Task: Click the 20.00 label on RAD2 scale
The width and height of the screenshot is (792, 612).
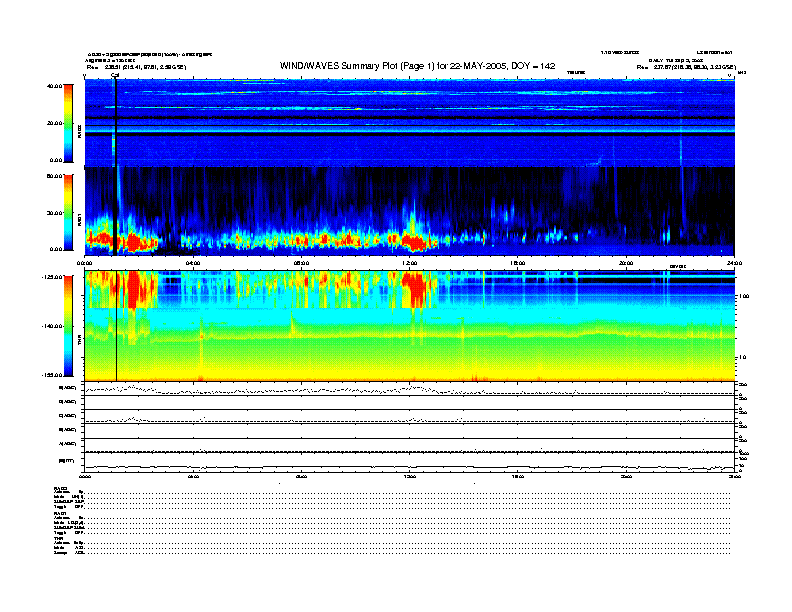Action: 55,123
